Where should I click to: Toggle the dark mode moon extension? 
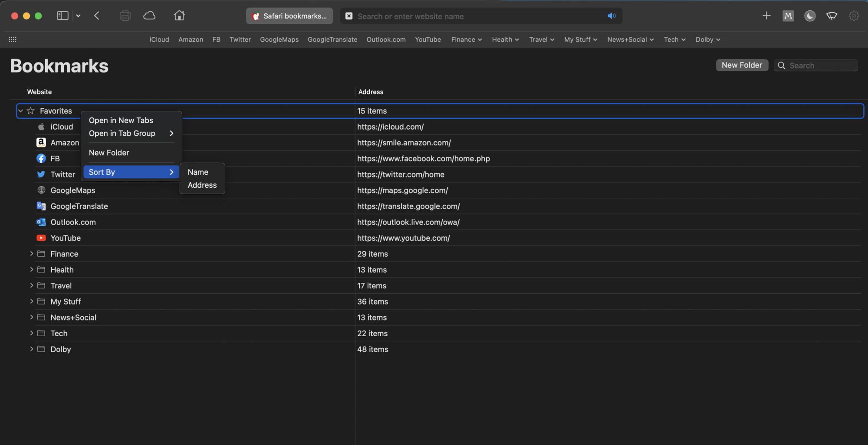click(810, 16)
